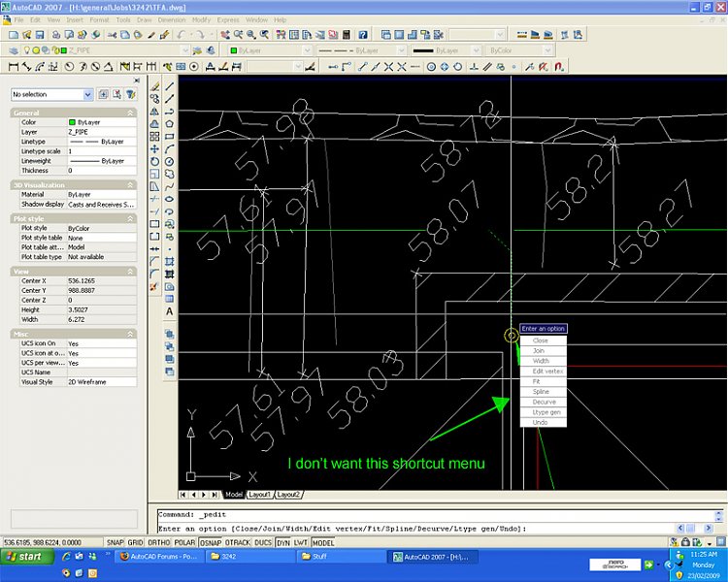Click the green Color swatch in Properties

point(72,122)
